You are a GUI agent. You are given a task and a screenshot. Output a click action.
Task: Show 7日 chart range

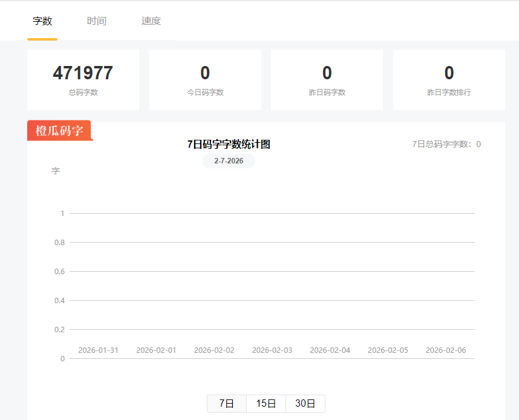(227, 404)
